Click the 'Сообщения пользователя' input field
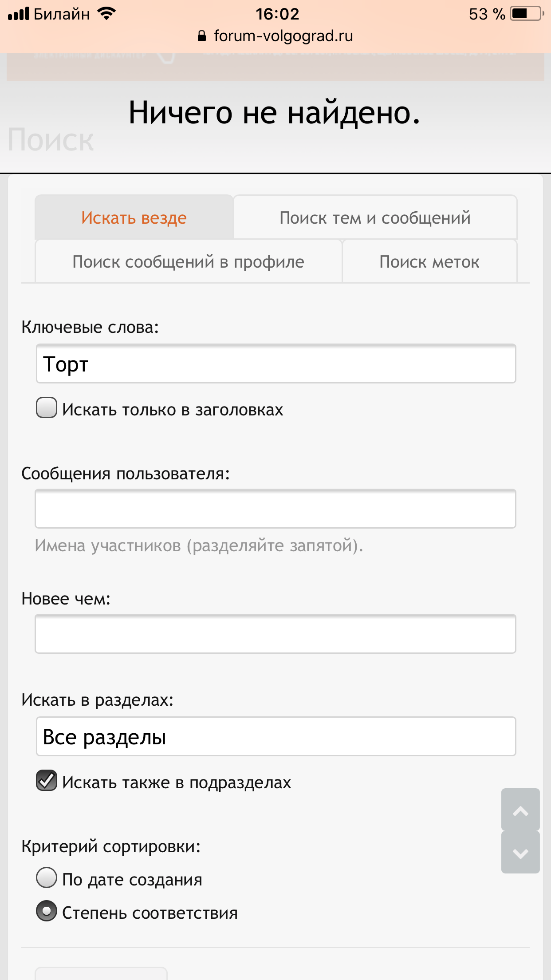This screenshot has width=551, height=980. click(x=275, y=509)
